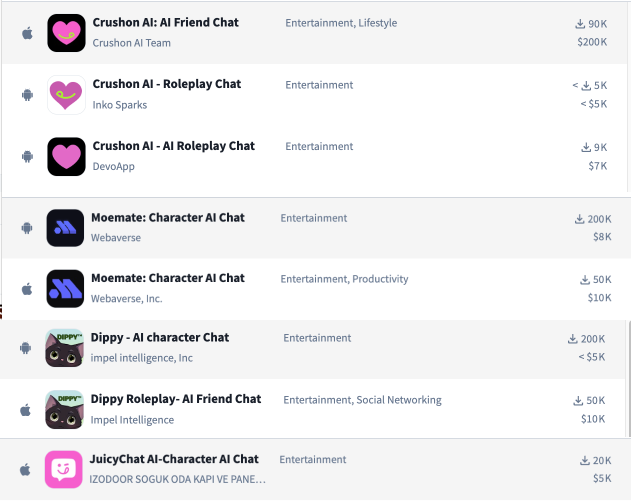This screenshot has height=503, width=631.
Task: Click the Crushon AI: AI Friend Chat app icon
Action: coord(66,32)
